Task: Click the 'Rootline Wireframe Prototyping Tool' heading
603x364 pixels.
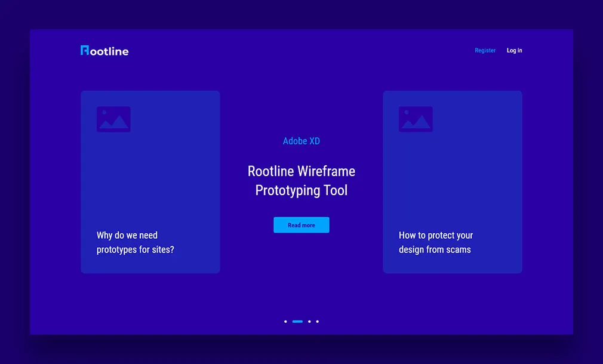Action: click(301, 181)
